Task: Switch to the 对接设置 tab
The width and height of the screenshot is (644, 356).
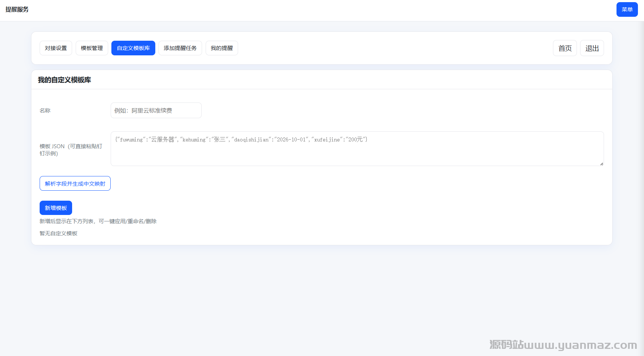Action: point(56,48)
